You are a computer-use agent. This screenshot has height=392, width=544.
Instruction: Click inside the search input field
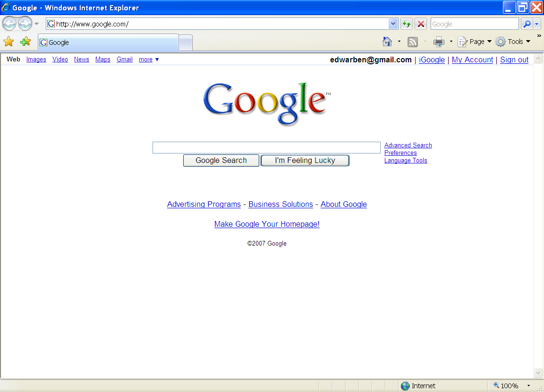click(266, 147)
